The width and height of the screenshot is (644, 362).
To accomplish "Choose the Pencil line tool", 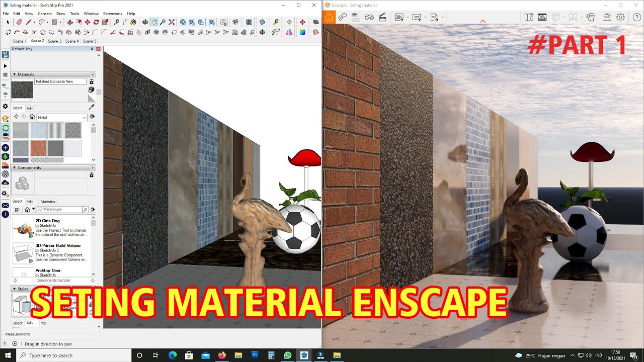I will tap(29, 22).
